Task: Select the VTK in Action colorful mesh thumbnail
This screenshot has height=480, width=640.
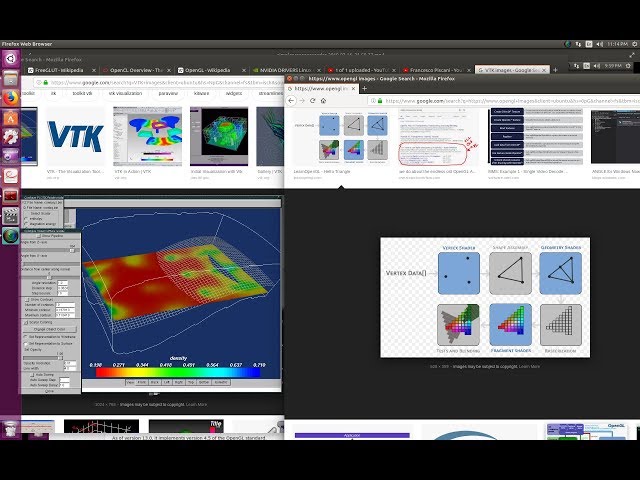Action: pos(147,136)
